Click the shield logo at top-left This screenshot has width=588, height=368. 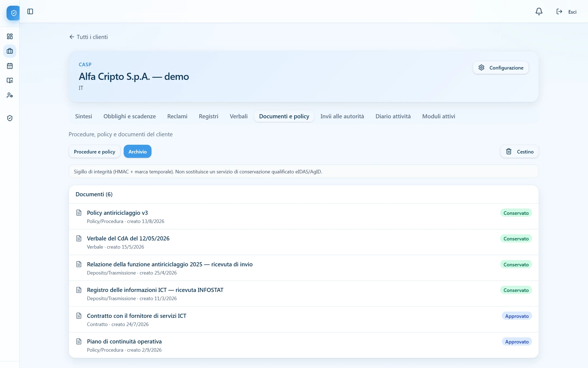(x=13, y=13)
